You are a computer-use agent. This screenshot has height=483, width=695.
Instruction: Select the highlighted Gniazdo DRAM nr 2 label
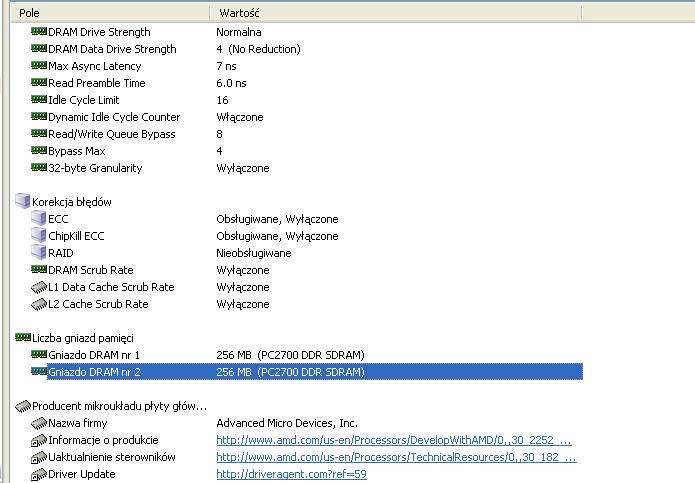pos(94,372)
